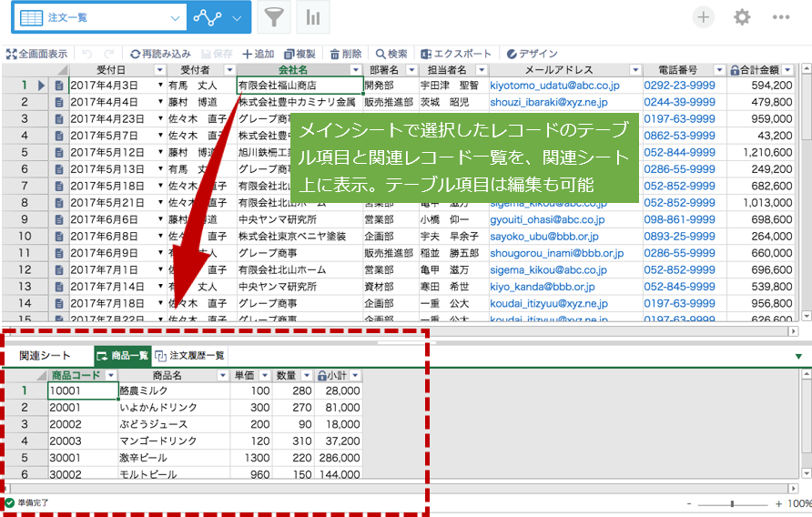This screenshot has height=517, width=812.
Task: Open the bar chart view icon
Action: coord(313,18)
